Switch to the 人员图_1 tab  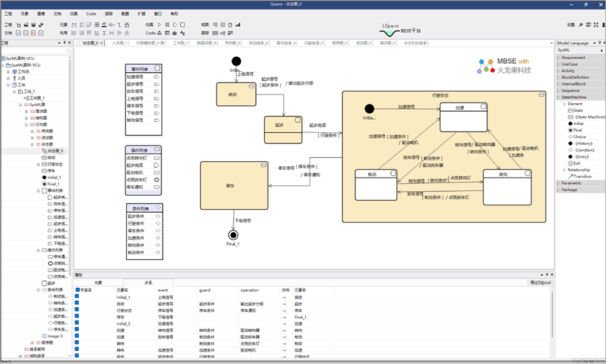(120, 43)
